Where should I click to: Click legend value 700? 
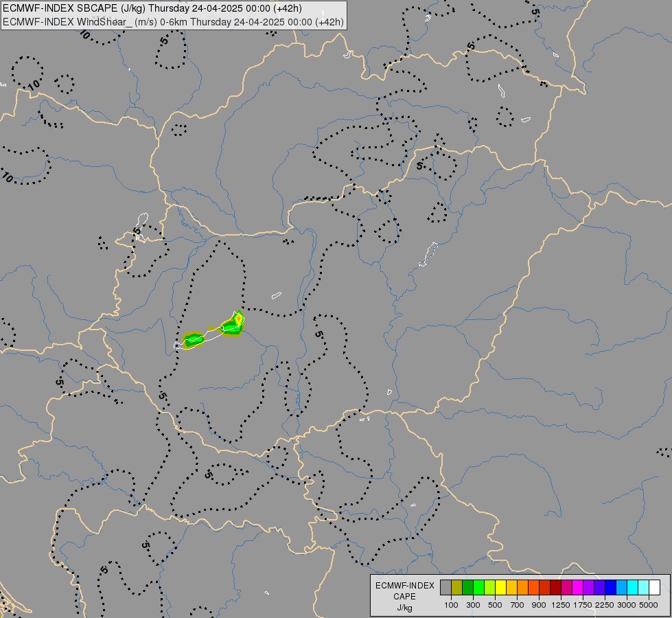pos(518,605)
